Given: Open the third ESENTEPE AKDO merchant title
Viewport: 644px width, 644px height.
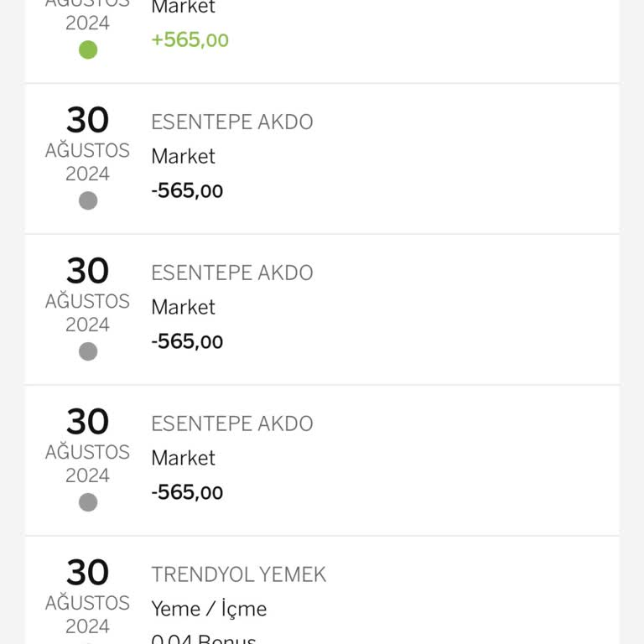Looking at the screenshot, I should (231, 423).
